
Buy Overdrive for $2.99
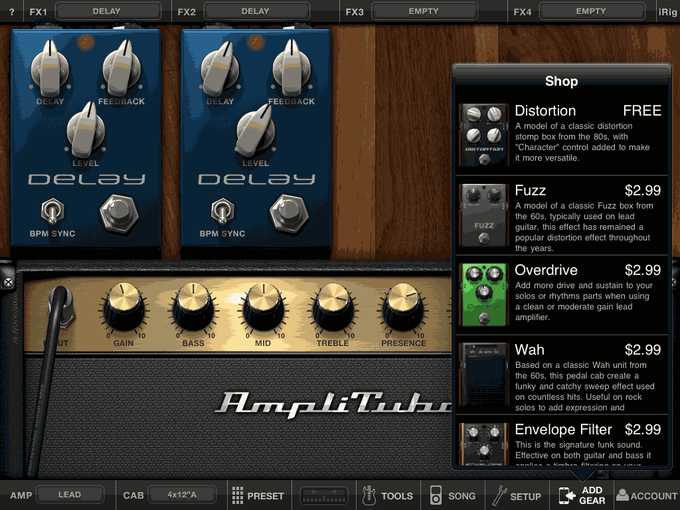pyautogui.click(x=643, y=271)
